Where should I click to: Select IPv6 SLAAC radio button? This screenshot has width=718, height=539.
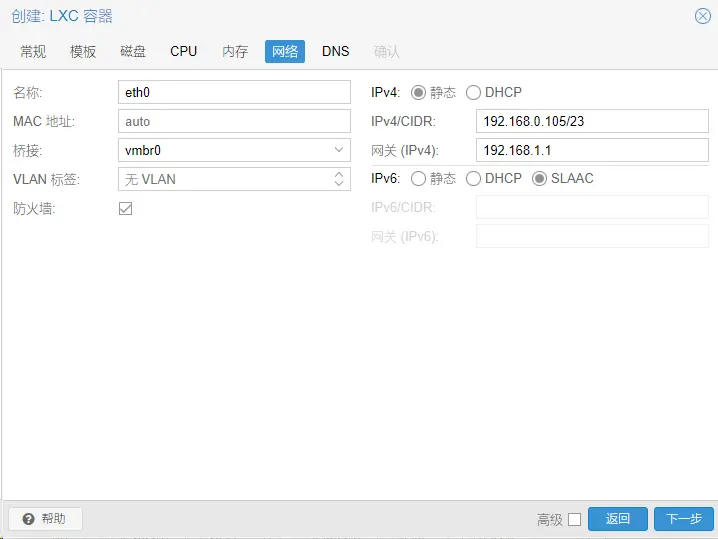point(540,178)
